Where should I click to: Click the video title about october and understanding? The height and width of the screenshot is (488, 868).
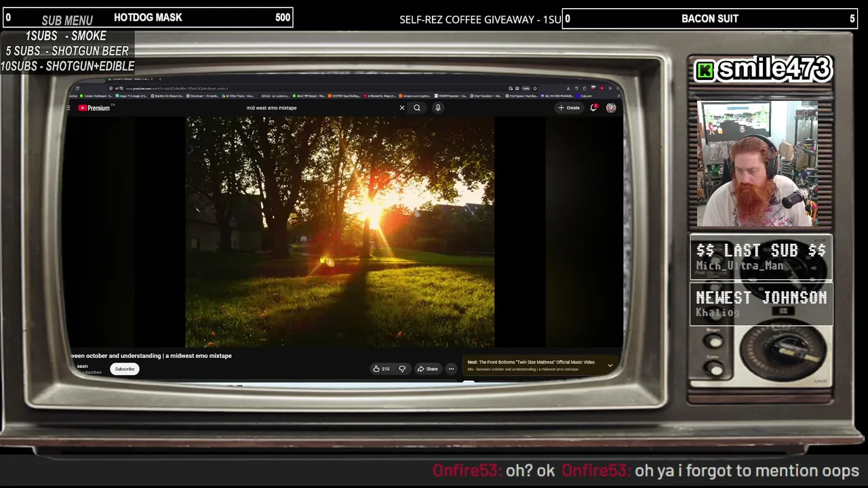pyautogui.click(x=151, y=356)
